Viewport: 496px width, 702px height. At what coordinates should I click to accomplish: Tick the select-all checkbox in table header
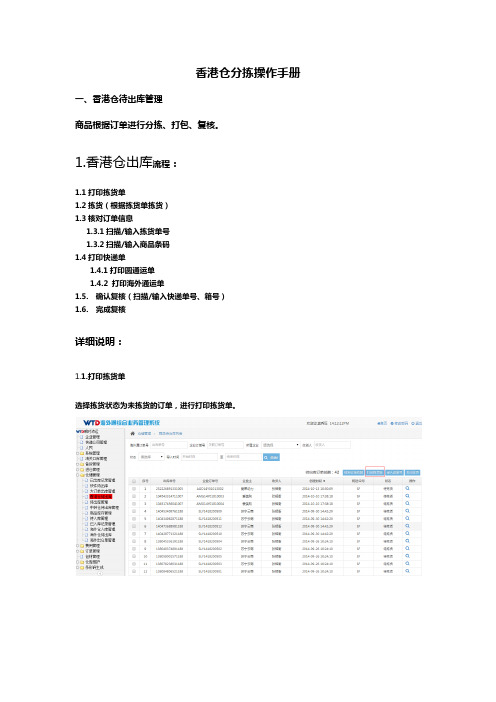(134, 481)
